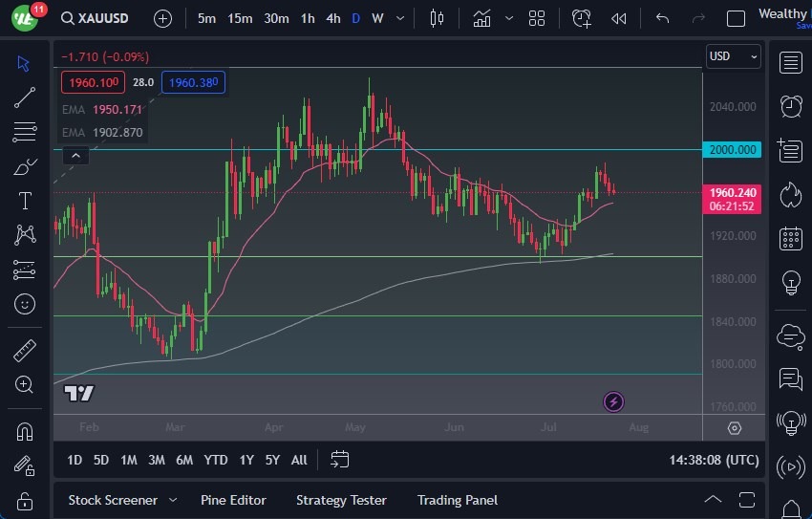812x519 pixels.
Task: Toggle lock all drawing tools
Action: pos(25,500)
